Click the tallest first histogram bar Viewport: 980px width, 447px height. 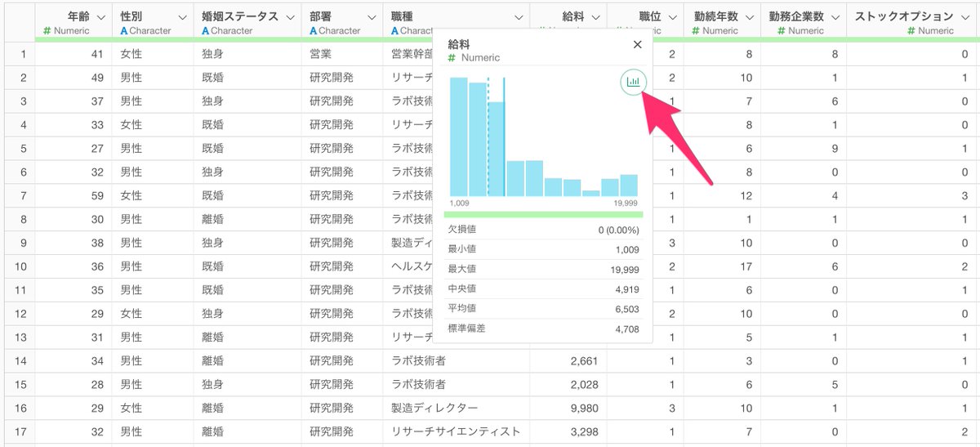pyautogui.click(x=459, y=136)
